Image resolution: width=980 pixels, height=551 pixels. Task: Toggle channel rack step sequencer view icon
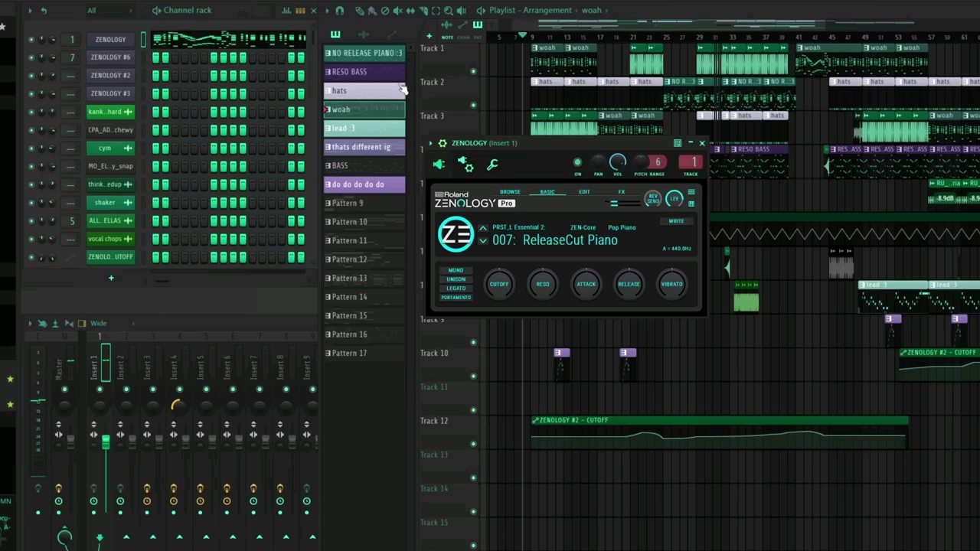coord(300,11)
